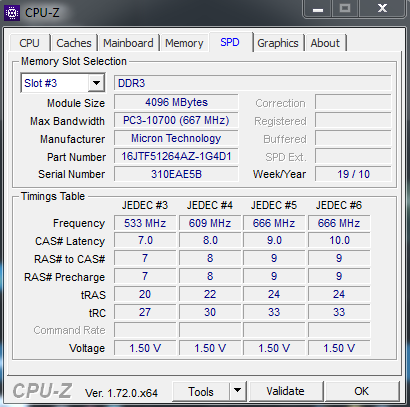Open the Caches tab
The width and height of the screenshot is (410, 407).
pyautogui.click(x=74, y=43)
